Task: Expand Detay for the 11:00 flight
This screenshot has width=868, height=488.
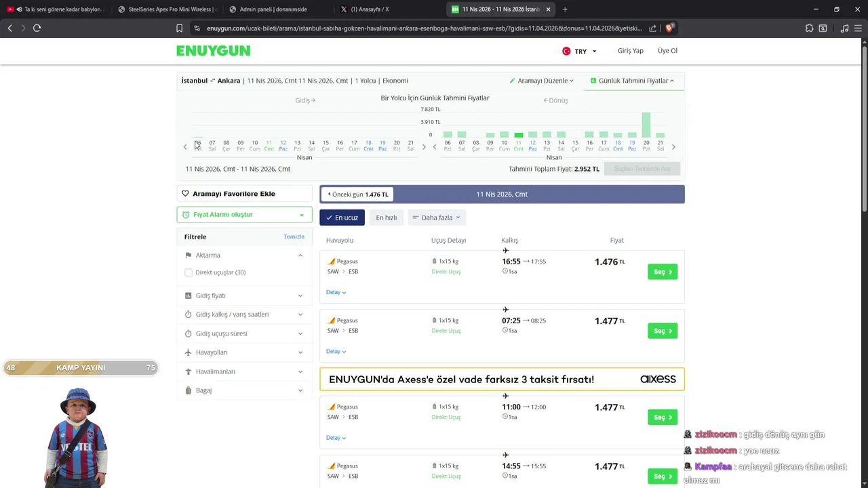Action: click(336, 438)
